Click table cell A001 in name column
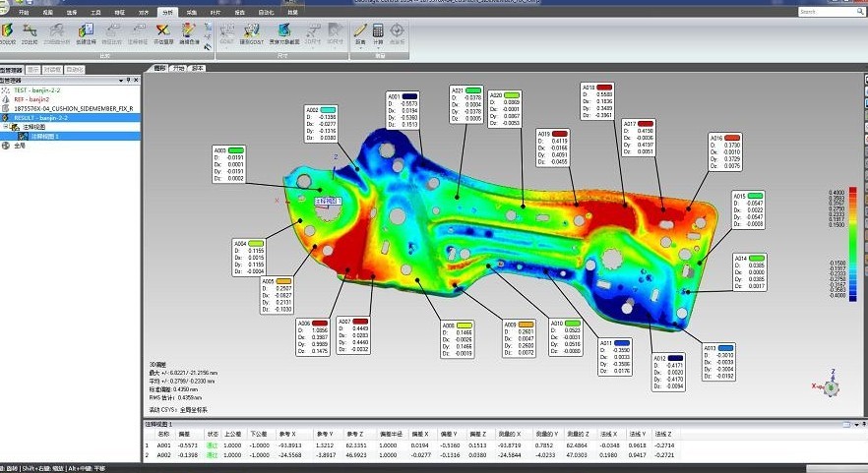 pyautogui.click(x=163, y=445)
